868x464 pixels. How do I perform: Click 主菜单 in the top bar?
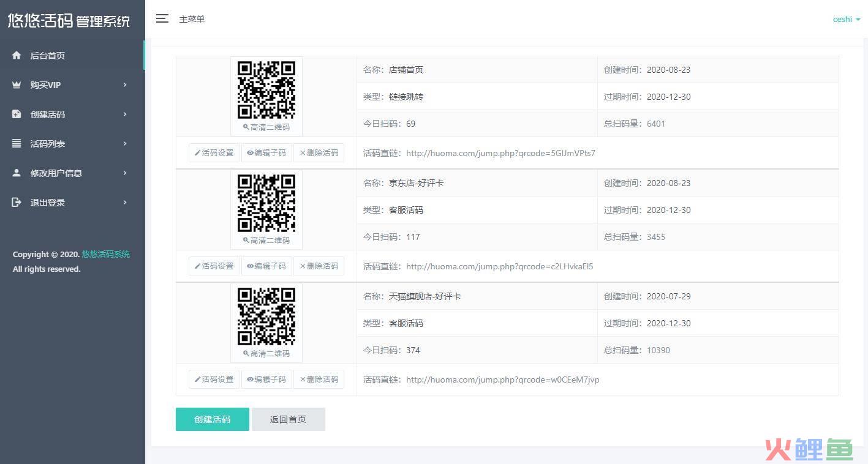(192, 19)
